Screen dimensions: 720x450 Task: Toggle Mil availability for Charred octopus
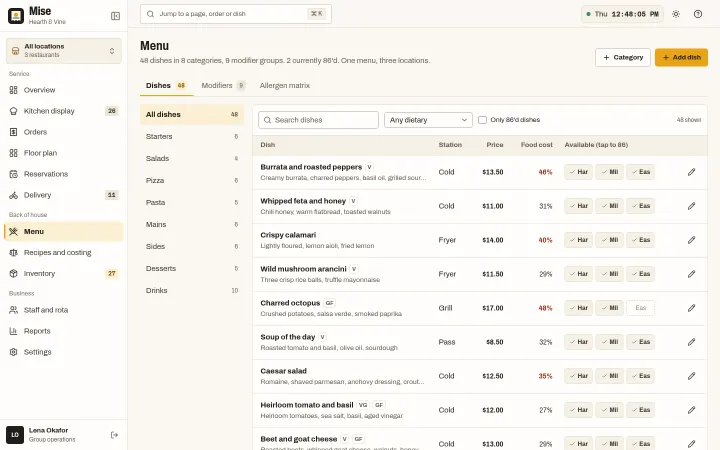(610, 308)
